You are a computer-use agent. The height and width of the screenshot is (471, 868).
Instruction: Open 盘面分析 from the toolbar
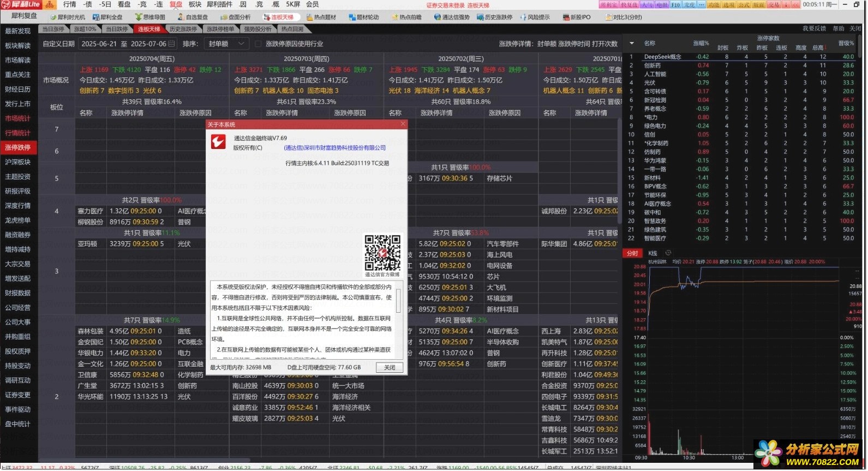[x=235, y=17]
